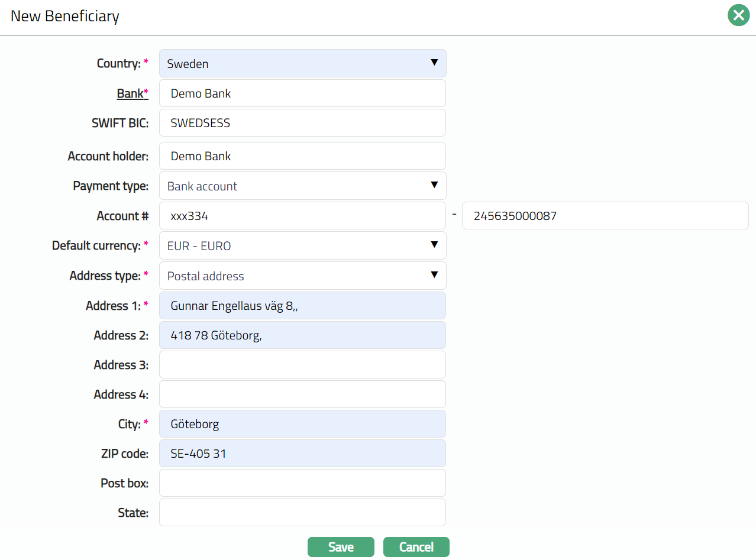
Task: Close the New Beneficiary dialog
Action: click(738, 15)
